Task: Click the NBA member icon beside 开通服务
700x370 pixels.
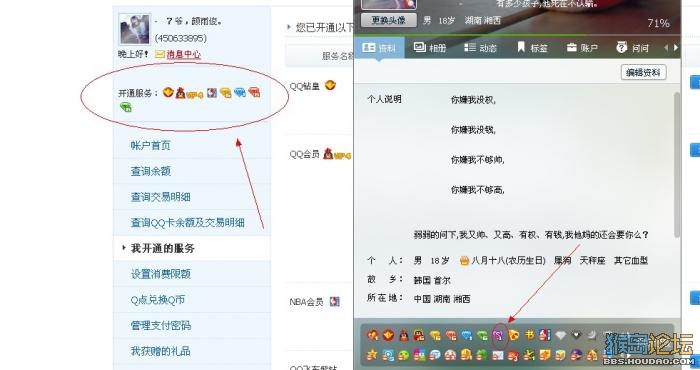Action: (212, 93)
